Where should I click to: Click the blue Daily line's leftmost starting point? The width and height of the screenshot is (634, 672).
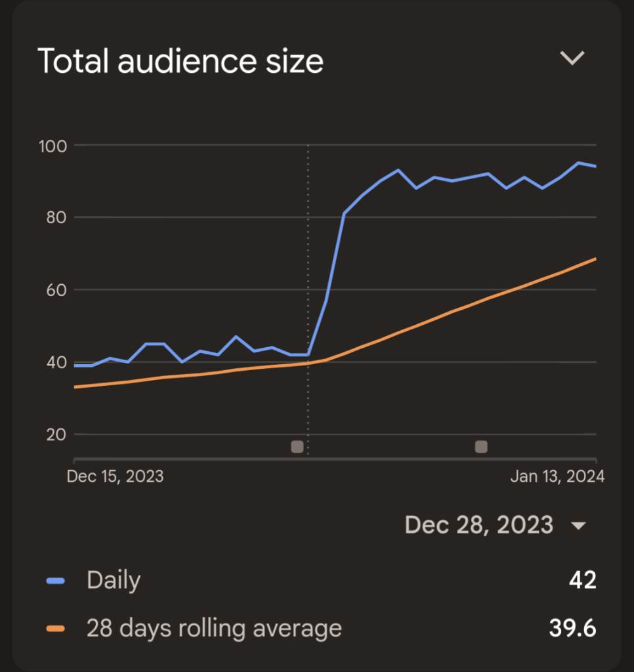coord(75,366)
